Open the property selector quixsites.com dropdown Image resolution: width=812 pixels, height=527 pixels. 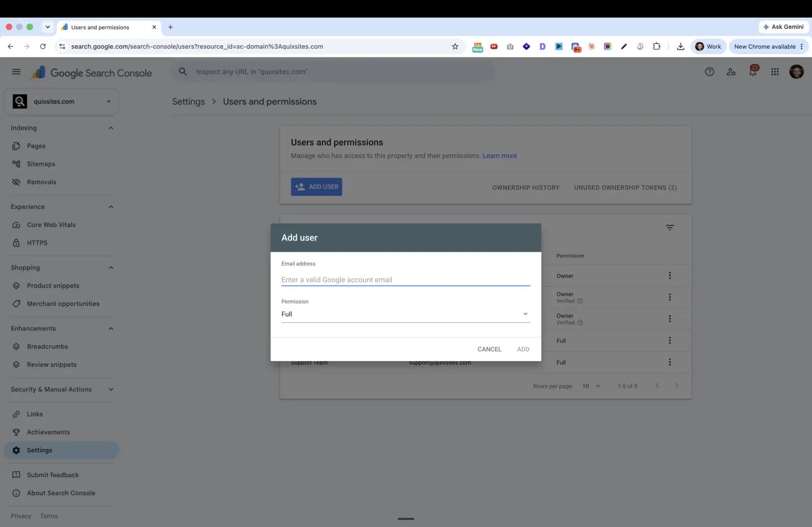tap(61, 101)
